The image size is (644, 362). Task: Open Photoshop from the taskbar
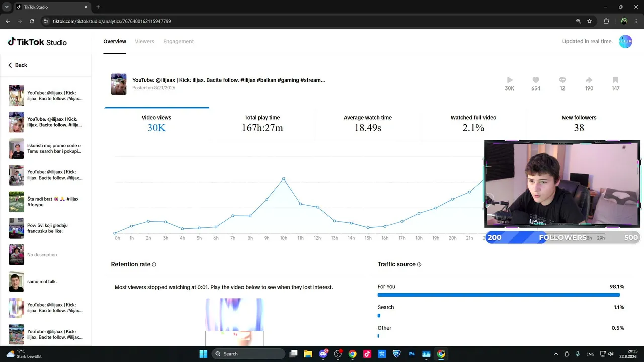click(412, 354)
